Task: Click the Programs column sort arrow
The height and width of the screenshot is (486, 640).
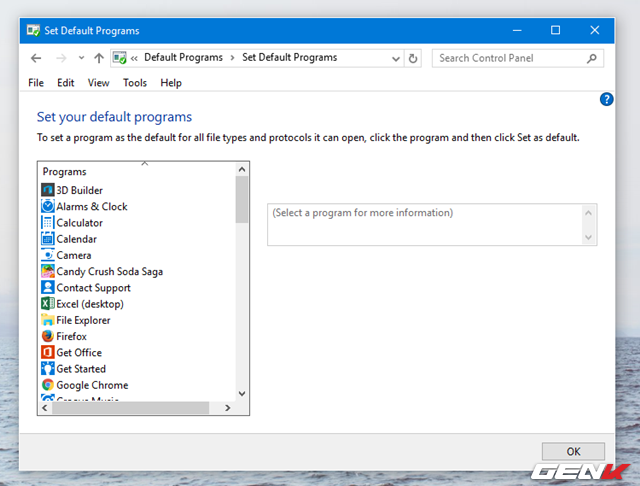Action: click(x=144, y=163)
